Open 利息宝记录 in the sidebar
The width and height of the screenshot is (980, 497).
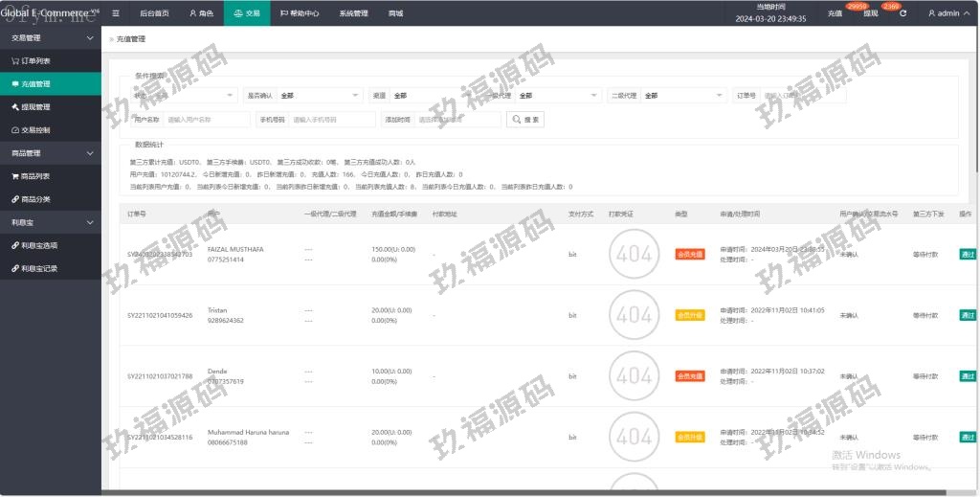tap(40, 268)
